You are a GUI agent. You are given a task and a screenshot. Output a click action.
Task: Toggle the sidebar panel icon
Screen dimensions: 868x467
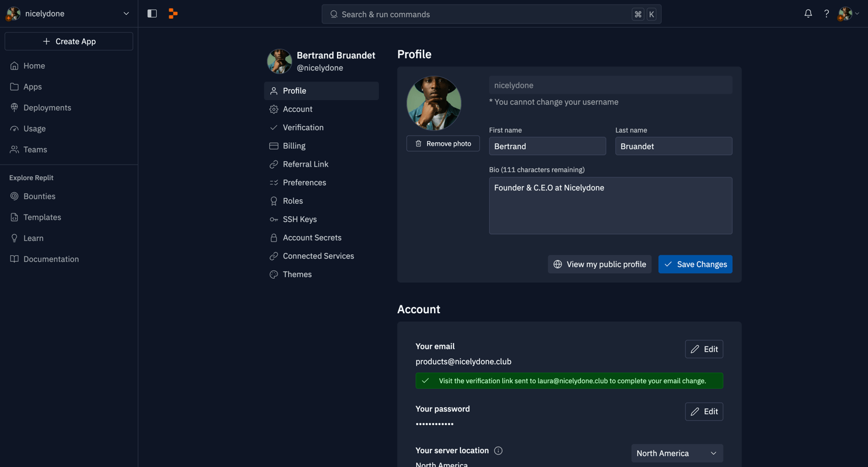(152, 14)
